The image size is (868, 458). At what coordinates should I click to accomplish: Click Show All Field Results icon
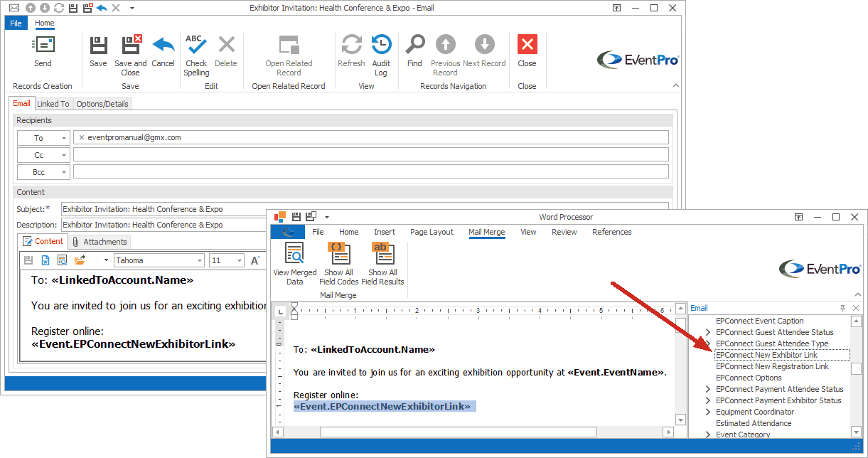tap(382, 253)
